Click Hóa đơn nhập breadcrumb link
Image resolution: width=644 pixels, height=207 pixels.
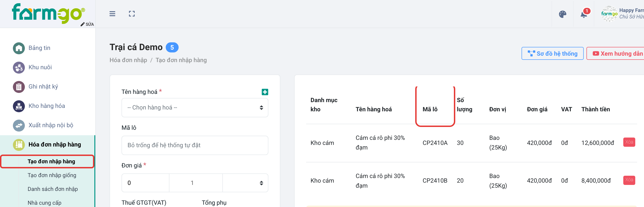128,60
